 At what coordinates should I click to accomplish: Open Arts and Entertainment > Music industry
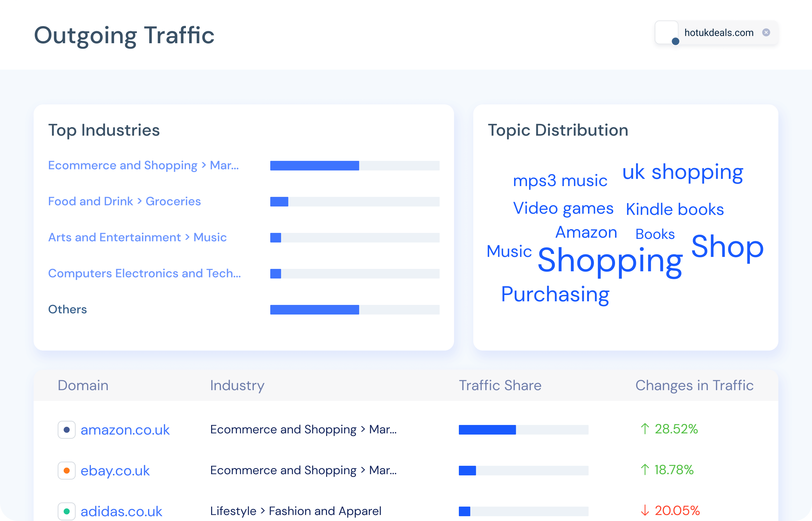138,237
